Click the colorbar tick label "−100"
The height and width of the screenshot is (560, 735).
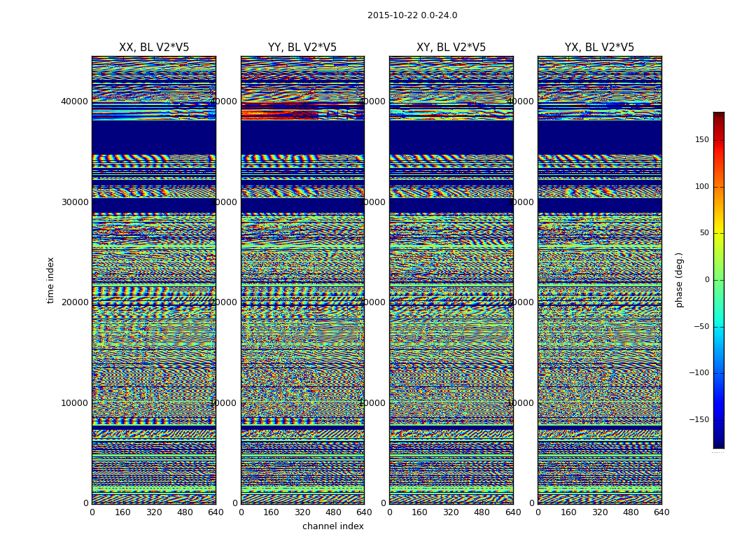[699, 373]
